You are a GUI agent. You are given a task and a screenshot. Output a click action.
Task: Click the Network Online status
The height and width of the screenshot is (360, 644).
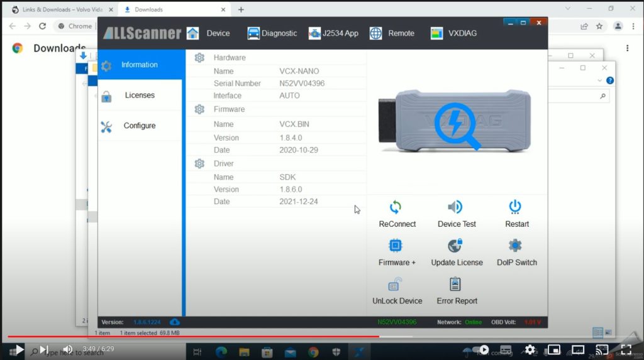(x=473, y=322)
